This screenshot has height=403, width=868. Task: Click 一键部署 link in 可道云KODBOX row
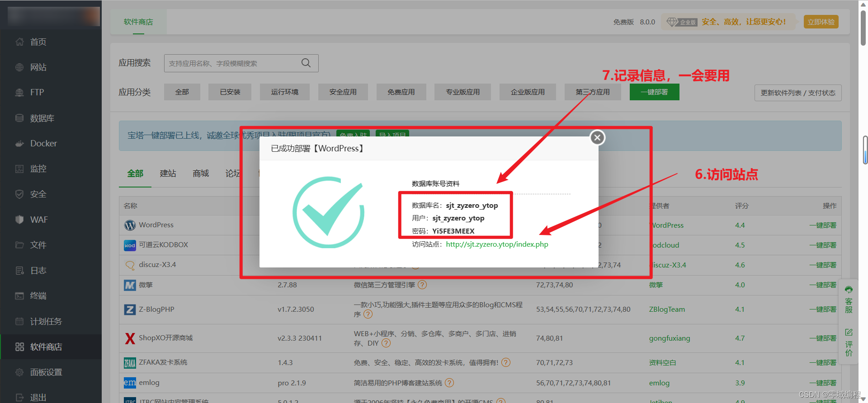pos(823,245)
